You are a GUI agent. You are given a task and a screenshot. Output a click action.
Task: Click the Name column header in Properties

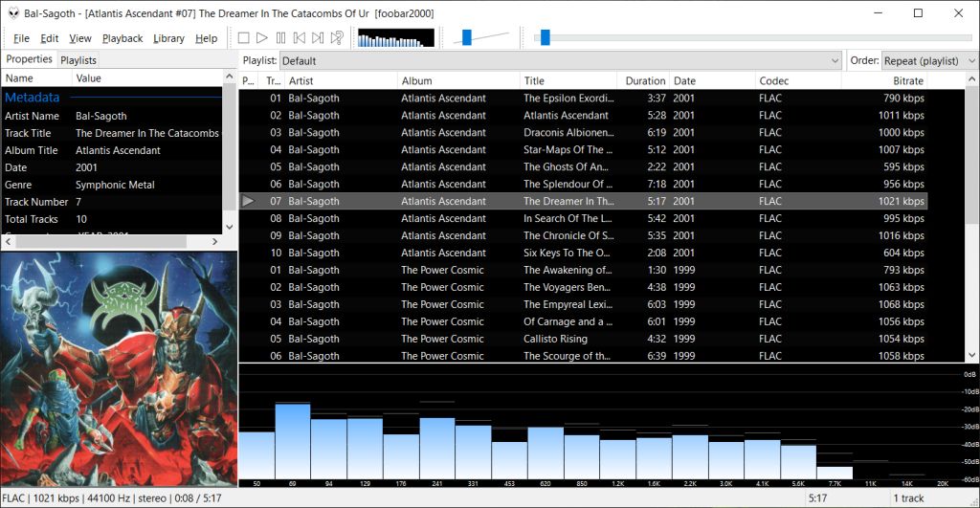click(36, 78)
